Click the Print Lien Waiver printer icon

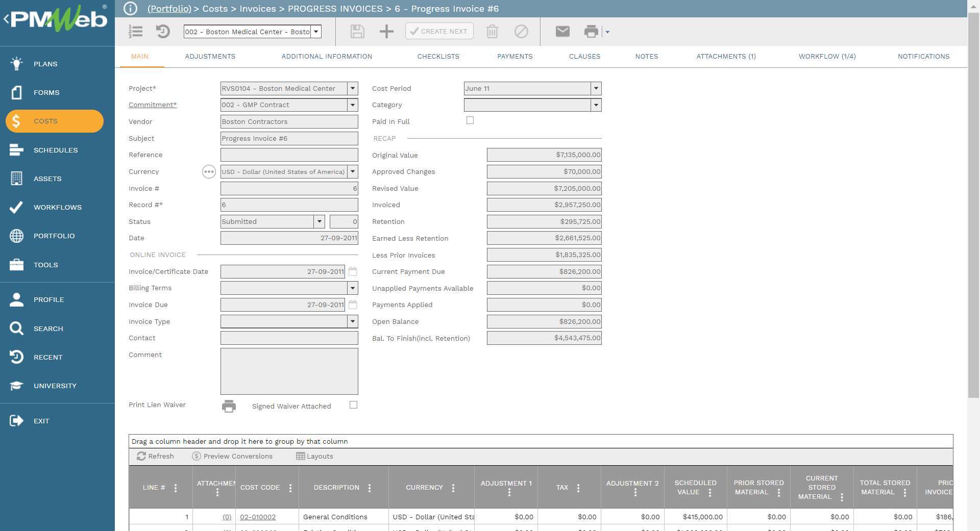click(229, 407)
